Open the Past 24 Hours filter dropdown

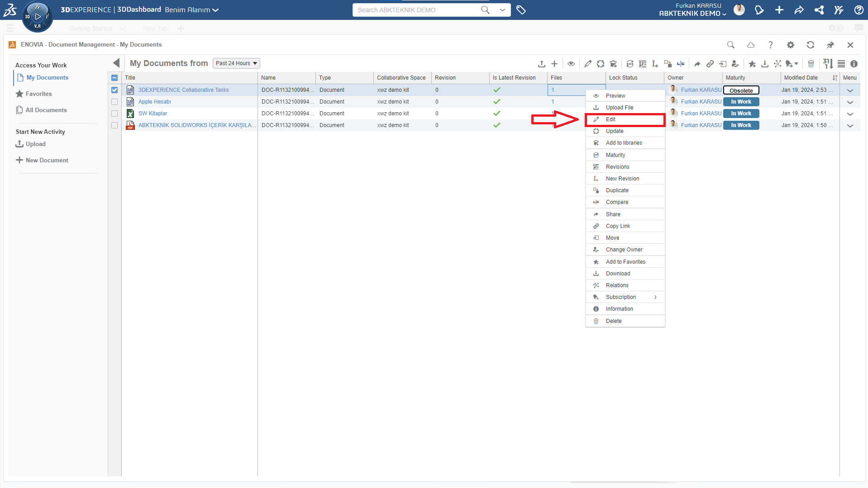[236, 63]
